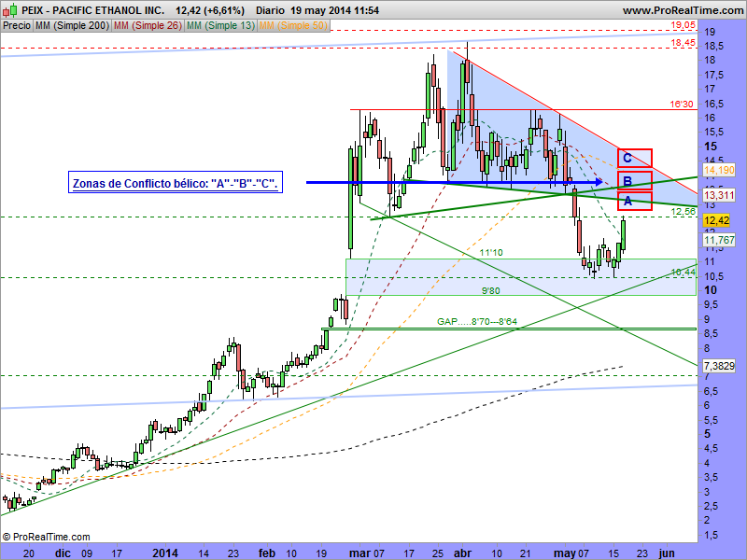Click the PEIX - PACIFIC ETHANOL INC. title
Image resolution: width=747 pixels, height=560 pixels.
(92, 10)
